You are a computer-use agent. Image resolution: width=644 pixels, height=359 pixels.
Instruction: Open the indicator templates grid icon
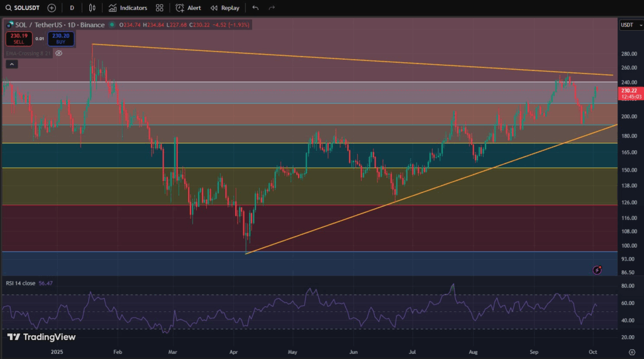coord(160,8)
